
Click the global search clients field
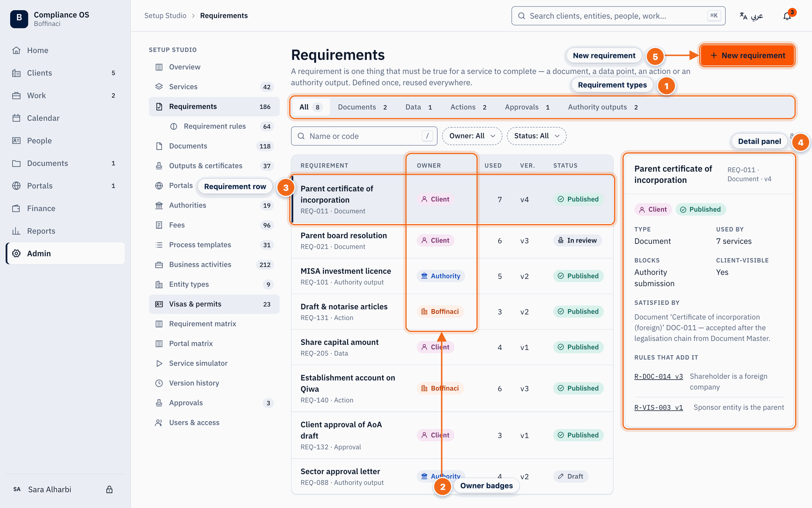(618, 16)
